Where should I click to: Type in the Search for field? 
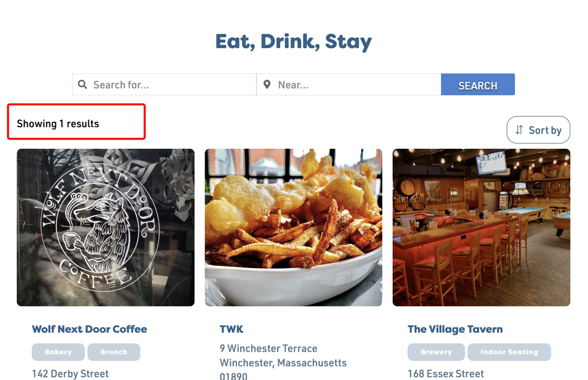[171, 85]
